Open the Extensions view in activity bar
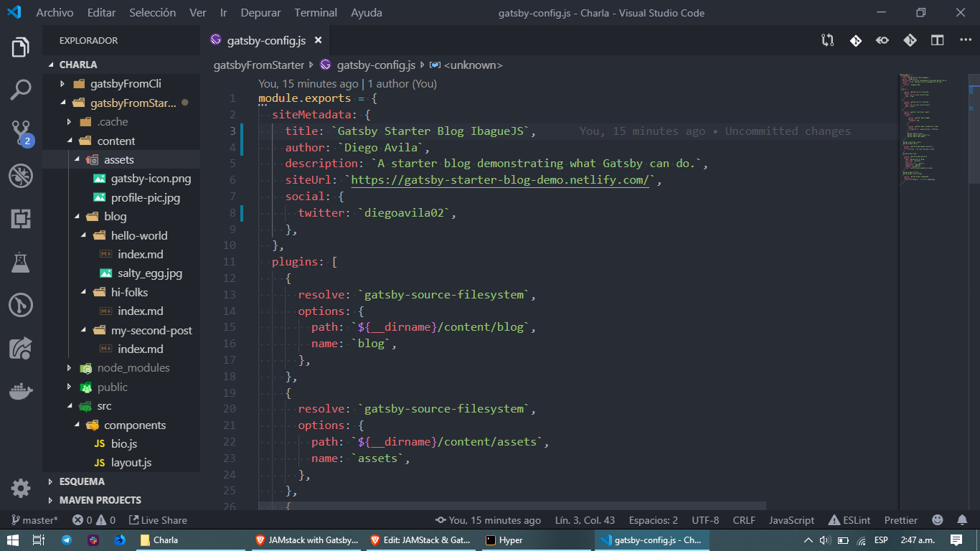This screenshot has height=551, width=980. coord(21,219)
